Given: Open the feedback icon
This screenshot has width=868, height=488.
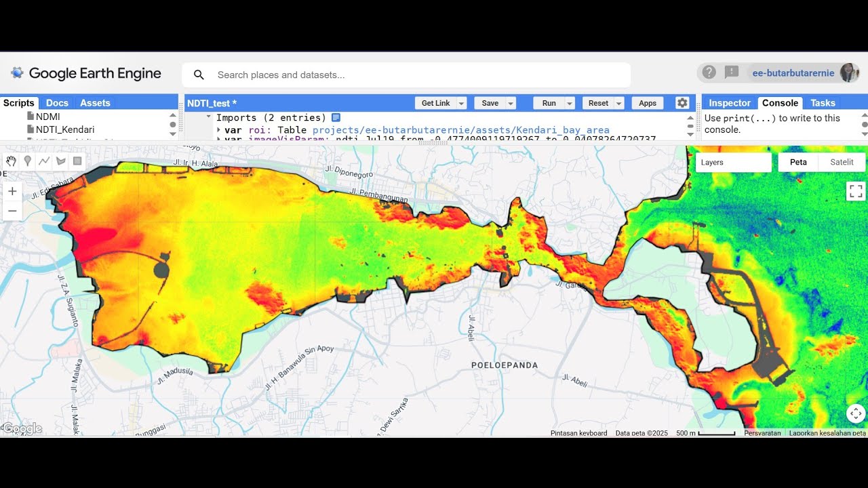Looking at the screenshot, I should click(732, 73).
